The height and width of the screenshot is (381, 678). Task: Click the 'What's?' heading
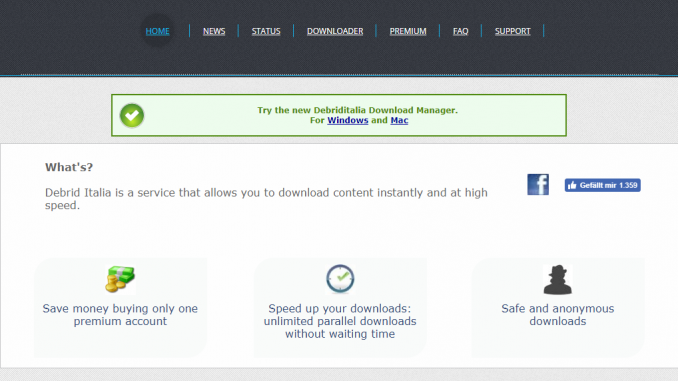69,167
